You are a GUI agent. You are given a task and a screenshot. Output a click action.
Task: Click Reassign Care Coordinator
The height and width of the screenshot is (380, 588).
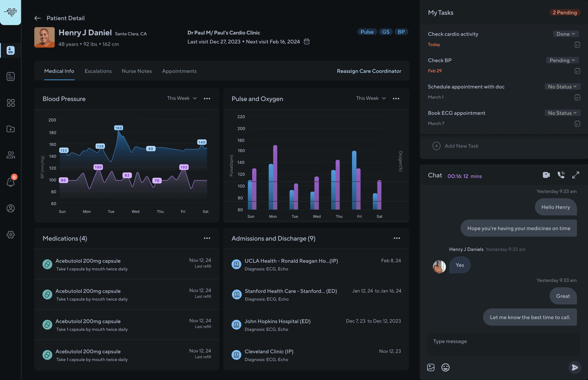tap(369, 71)
